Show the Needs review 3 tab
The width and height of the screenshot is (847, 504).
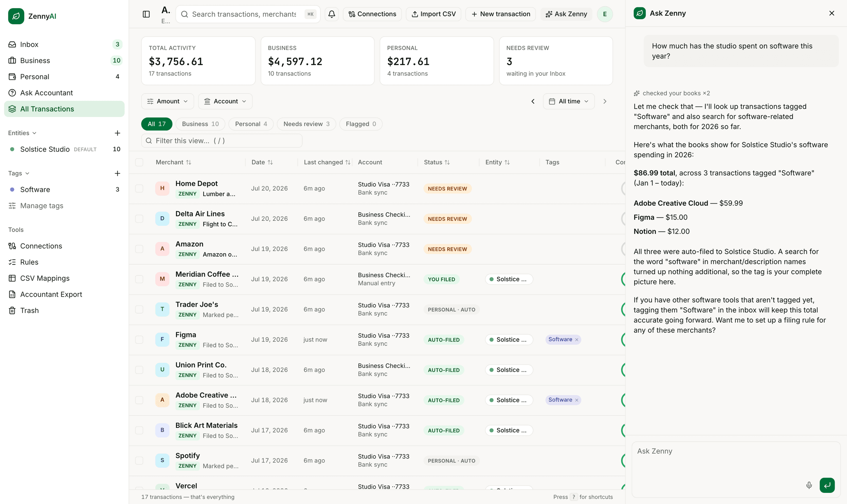tap(306, 124)
